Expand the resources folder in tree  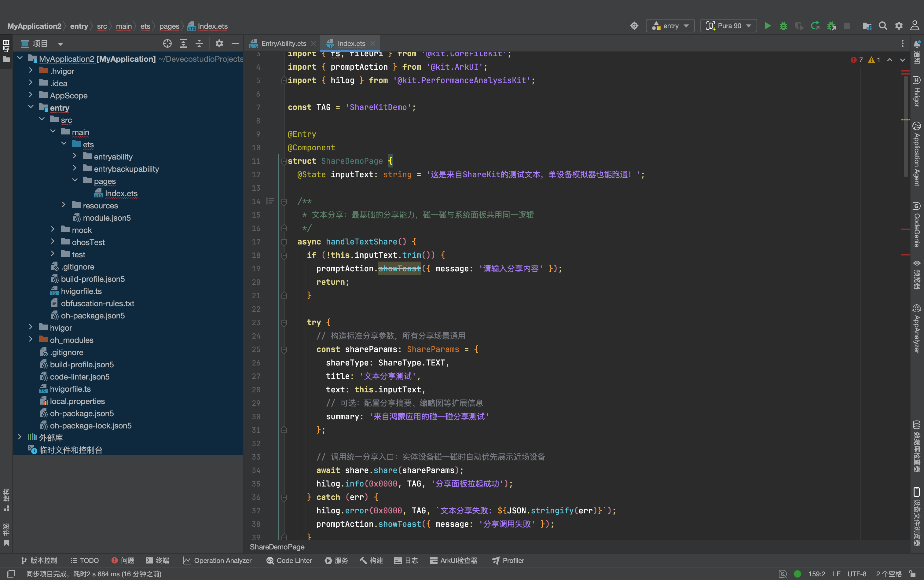pos(64,205)
